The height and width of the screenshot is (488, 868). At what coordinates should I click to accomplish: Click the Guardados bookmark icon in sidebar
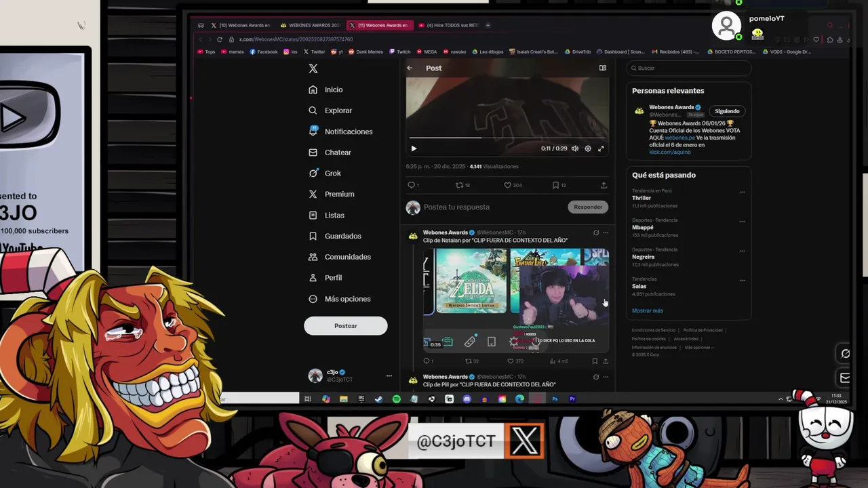313,236
